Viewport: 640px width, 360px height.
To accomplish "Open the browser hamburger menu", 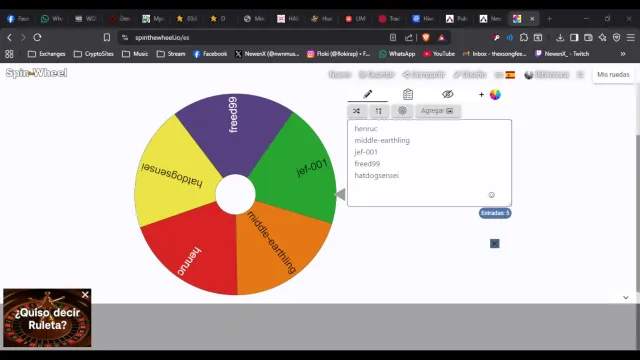I will [x=631, y=38].
